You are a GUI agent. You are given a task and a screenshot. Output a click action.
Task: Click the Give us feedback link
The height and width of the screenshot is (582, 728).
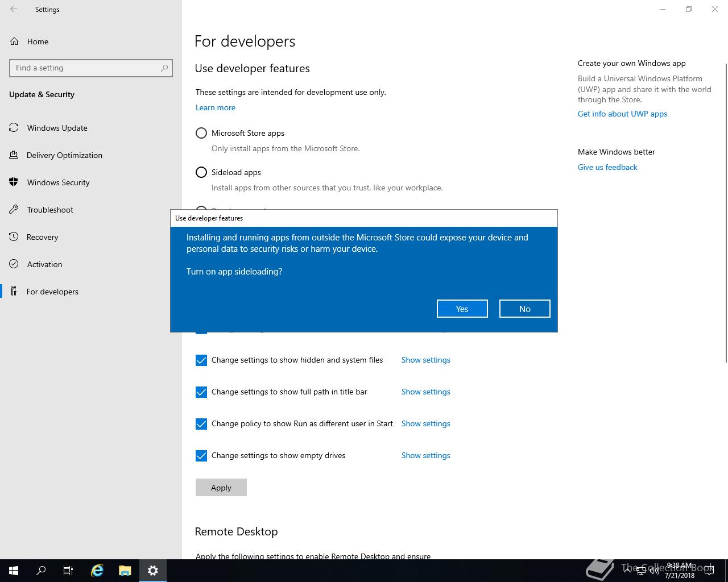coord(607,167)
